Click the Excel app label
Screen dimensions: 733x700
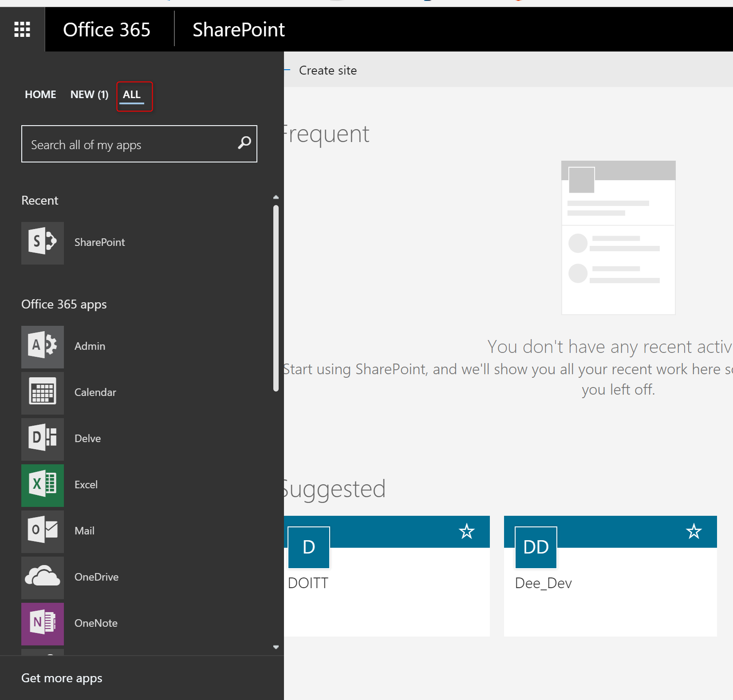pyautogui.click(x=86, y=485)
